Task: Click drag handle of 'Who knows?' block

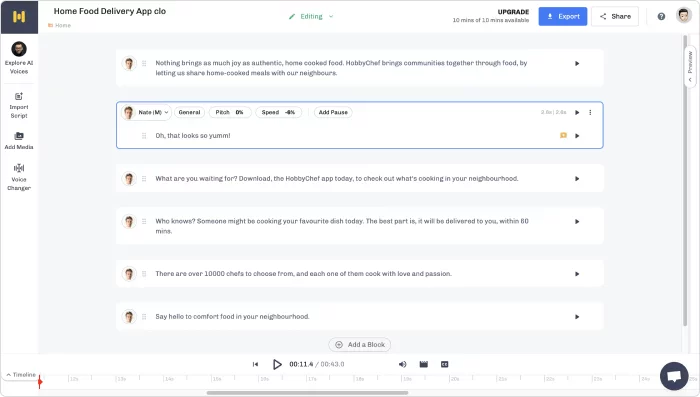Action: [144, 221]
